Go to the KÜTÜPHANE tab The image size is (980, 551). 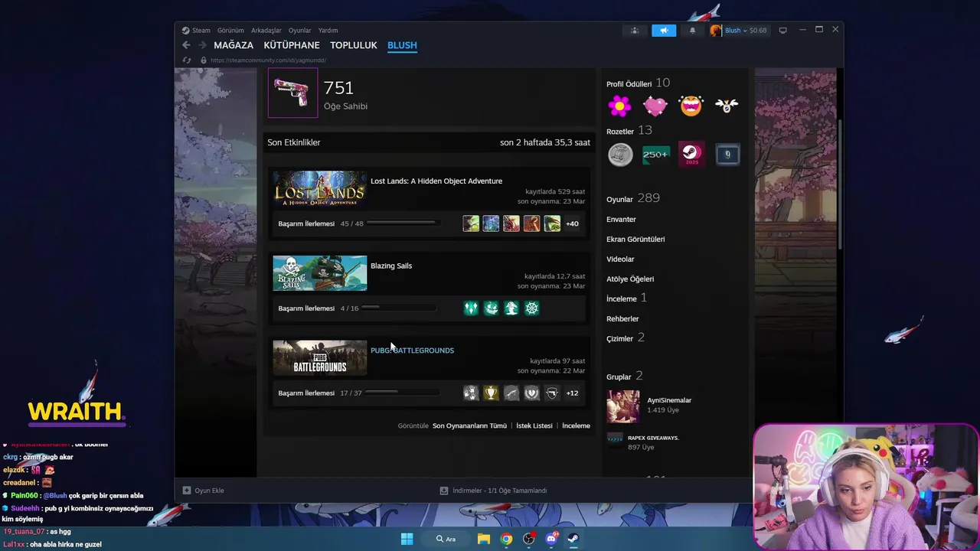click(292, 45)
